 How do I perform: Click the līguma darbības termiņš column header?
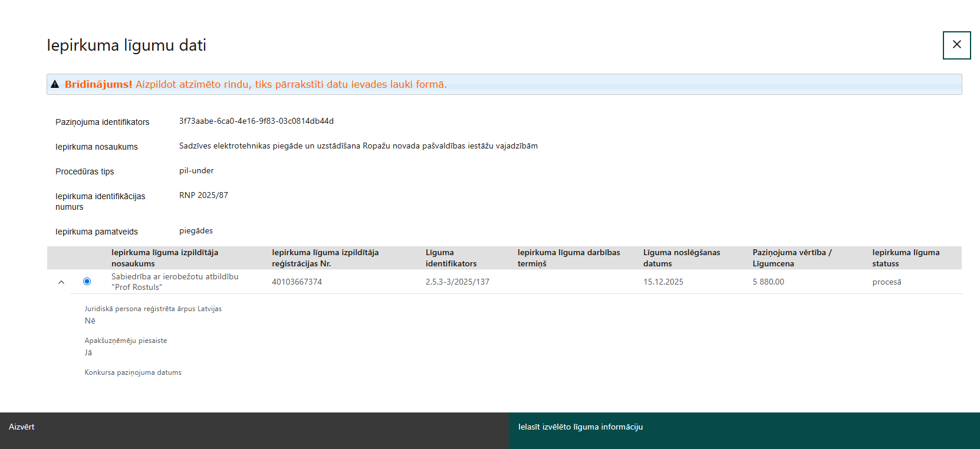pos(568,258)
